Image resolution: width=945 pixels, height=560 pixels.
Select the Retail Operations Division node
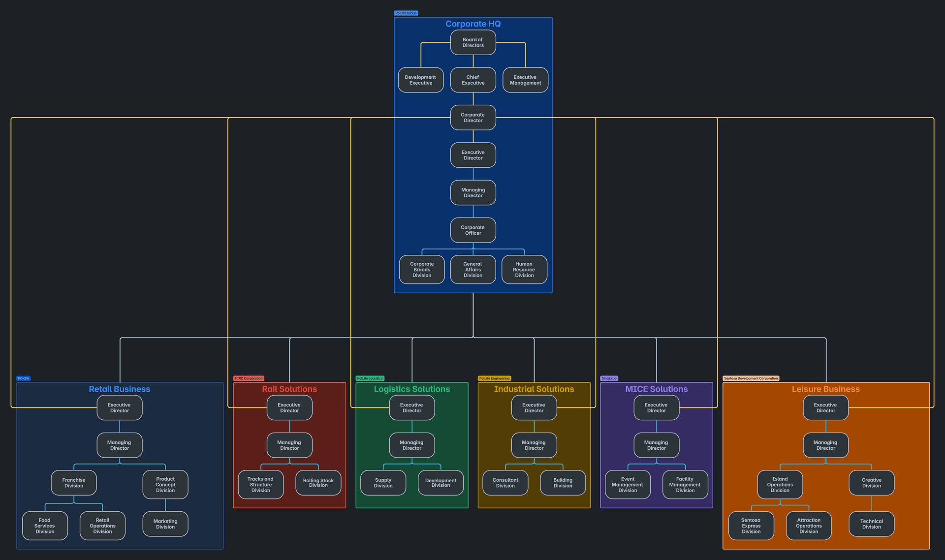tap(102, 526)
